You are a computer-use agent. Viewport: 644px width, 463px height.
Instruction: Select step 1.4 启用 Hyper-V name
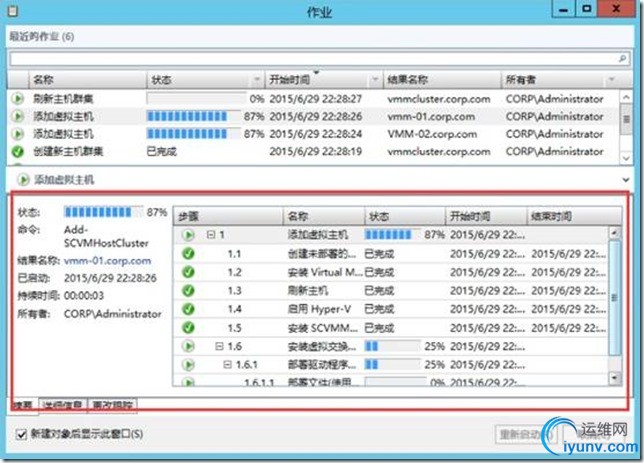(x=319, y=309)
